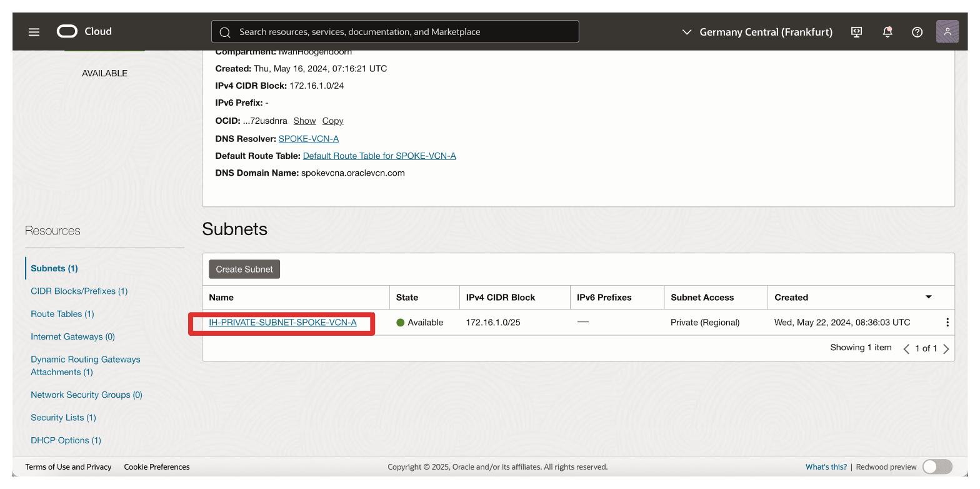Open Default Route Table for SPOKE-VCN-A

point(379,156)
